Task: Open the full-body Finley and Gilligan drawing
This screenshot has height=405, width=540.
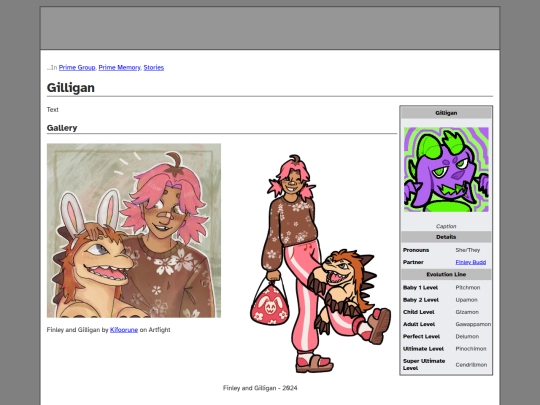Action: pyautogui.click(x=320, y=263)
